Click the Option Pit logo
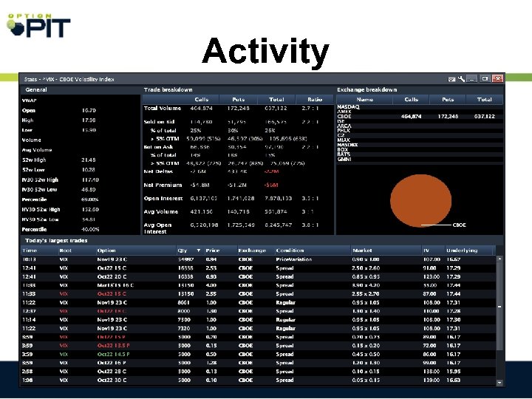 click(38, 25)
